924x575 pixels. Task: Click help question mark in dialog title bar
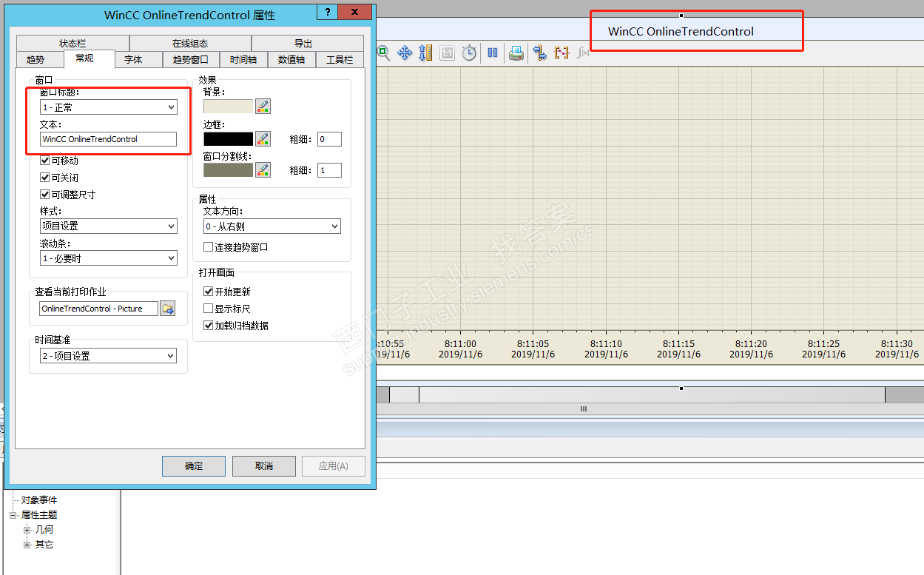click(x=326, y=13)
